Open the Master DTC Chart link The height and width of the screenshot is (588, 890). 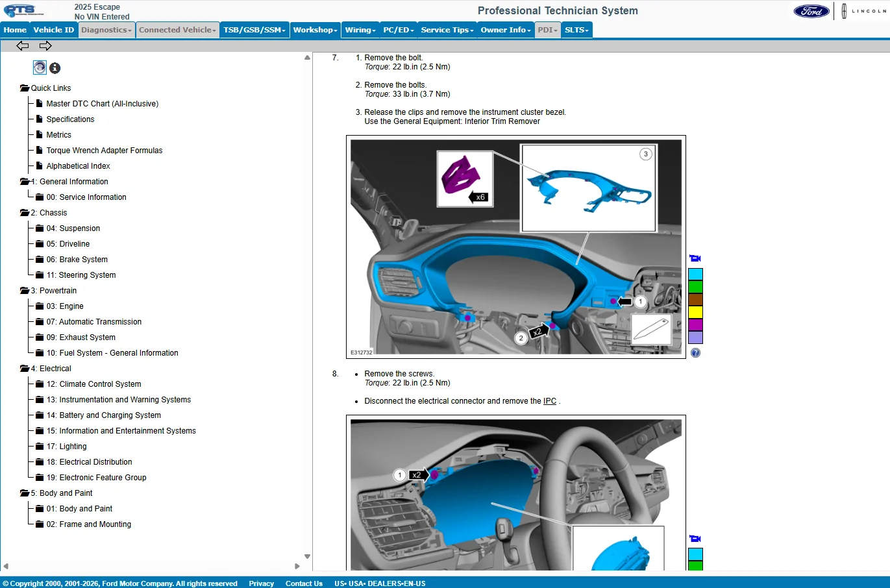click(x=102, y=104)
